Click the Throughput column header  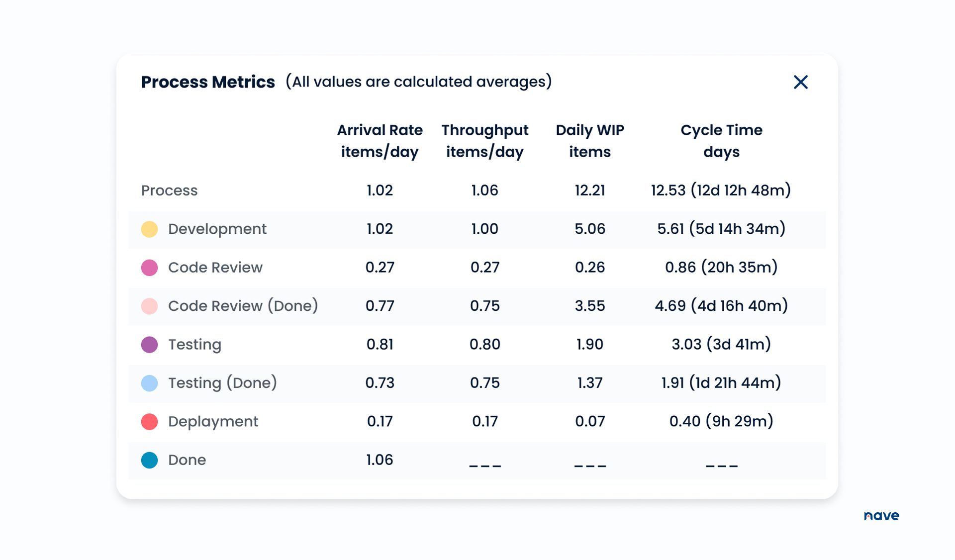(484, 141)
